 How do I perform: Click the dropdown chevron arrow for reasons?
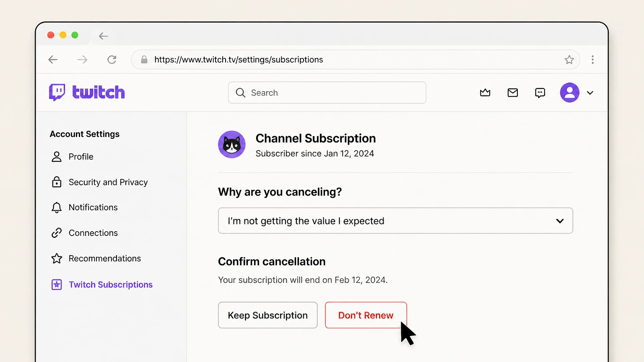560,221
